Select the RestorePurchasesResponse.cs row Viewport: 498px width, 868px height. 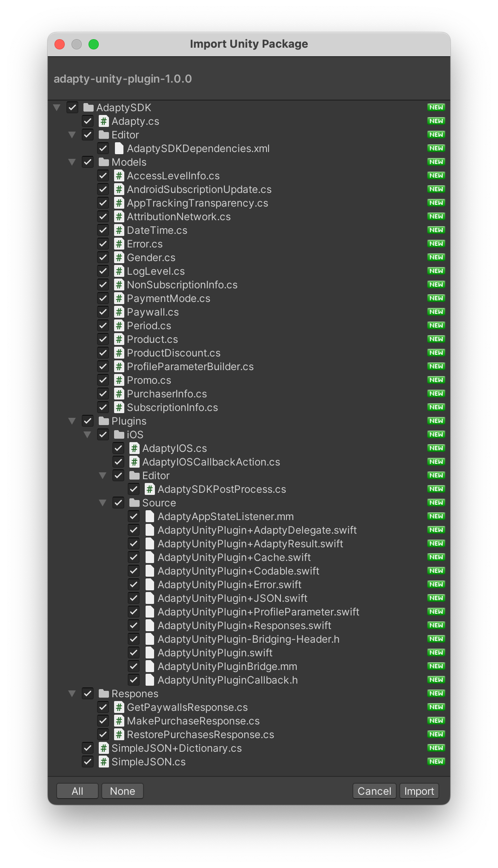(249, 734)
